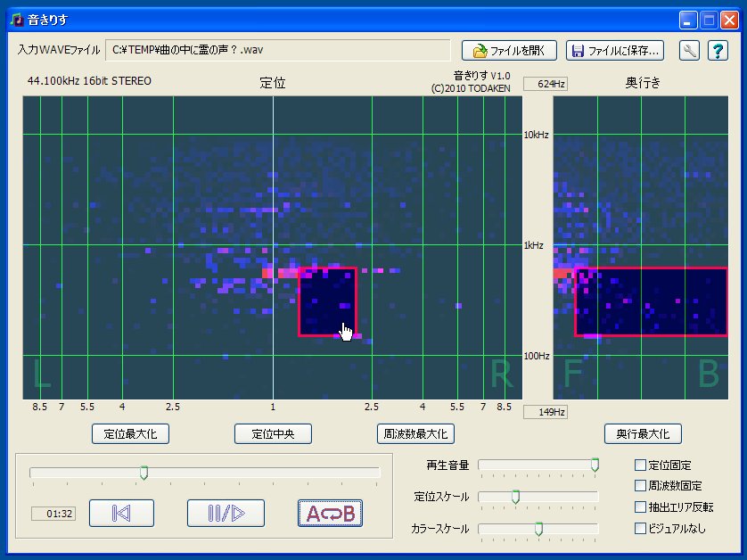The width and height of the screenshot is (747, 560).
Task: Click the 100Hz axis label
Action: tap(537, 356)
